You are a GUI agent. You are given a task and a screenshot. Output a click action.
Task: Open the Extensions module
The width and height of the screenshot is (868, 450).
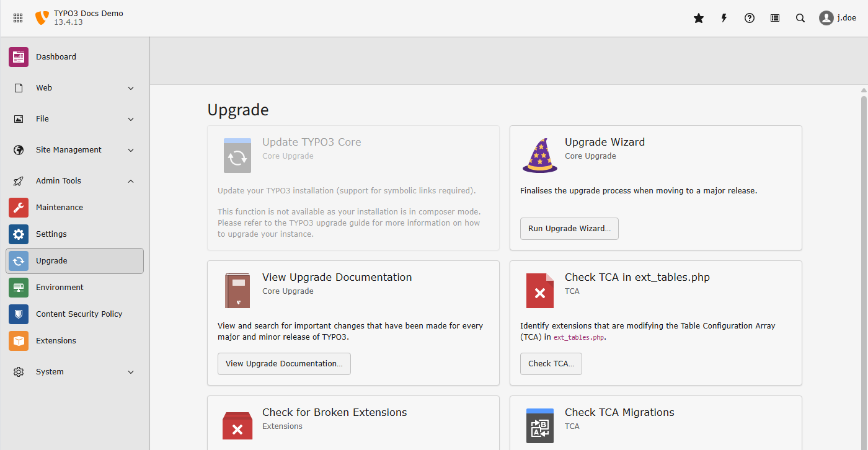click(75, 341)
